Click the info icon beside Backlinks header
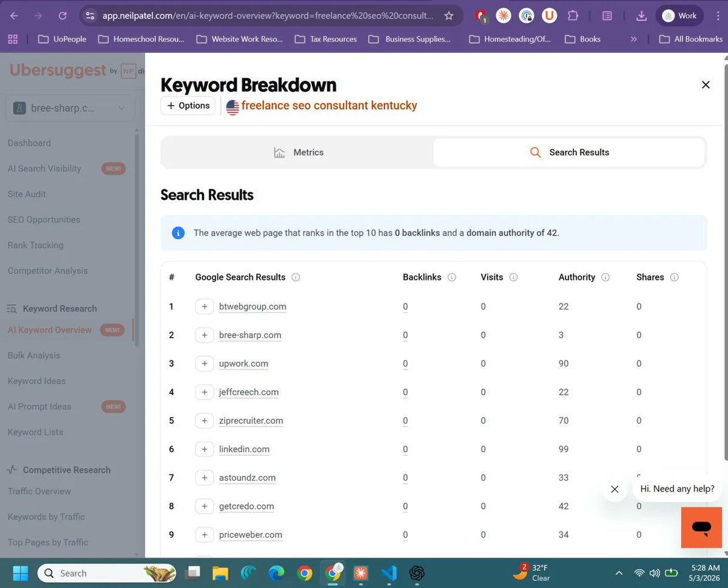 [x=452, y=277]
